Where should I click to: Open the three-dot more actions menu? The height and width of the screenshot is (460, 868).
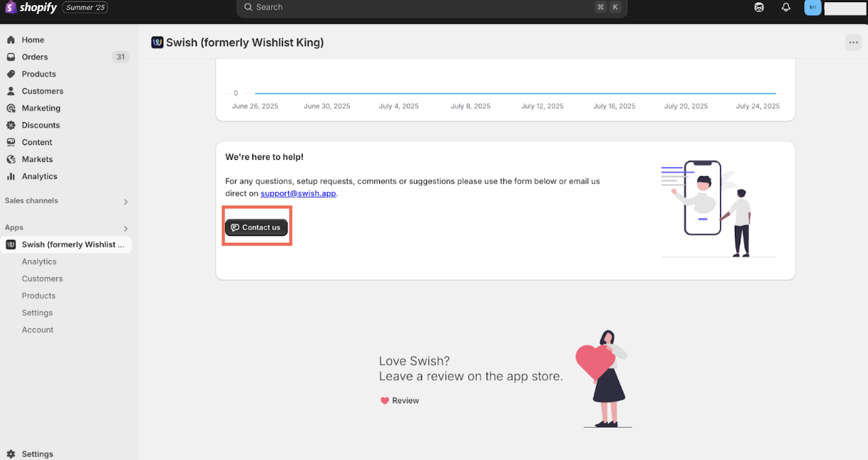853,42
